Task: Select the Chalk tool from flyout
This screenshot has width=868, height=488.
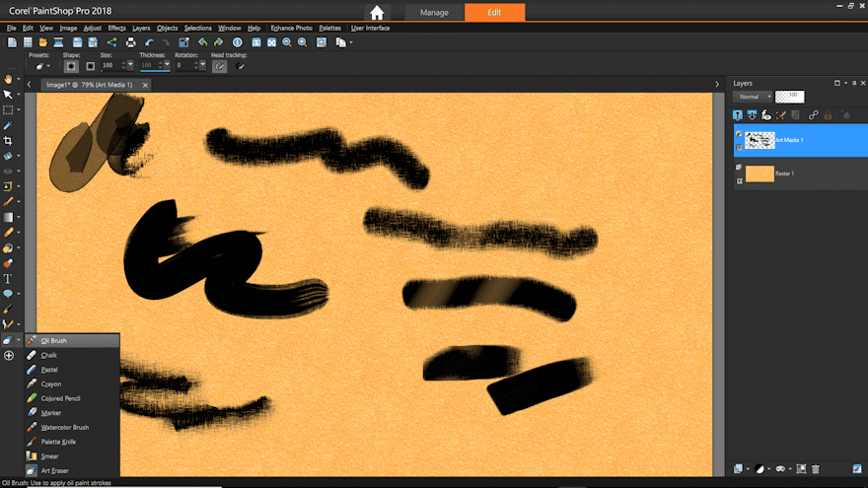Action: (49, 355)
